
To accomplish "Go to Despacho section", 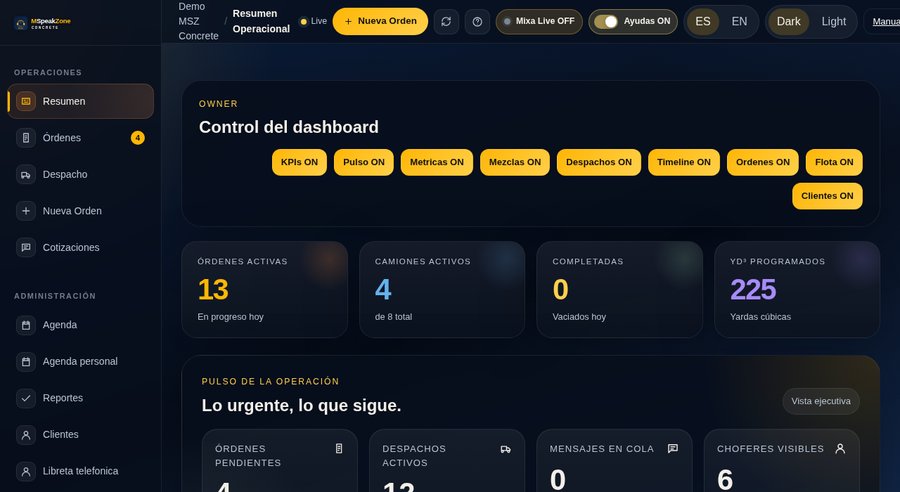I will 81,175.
